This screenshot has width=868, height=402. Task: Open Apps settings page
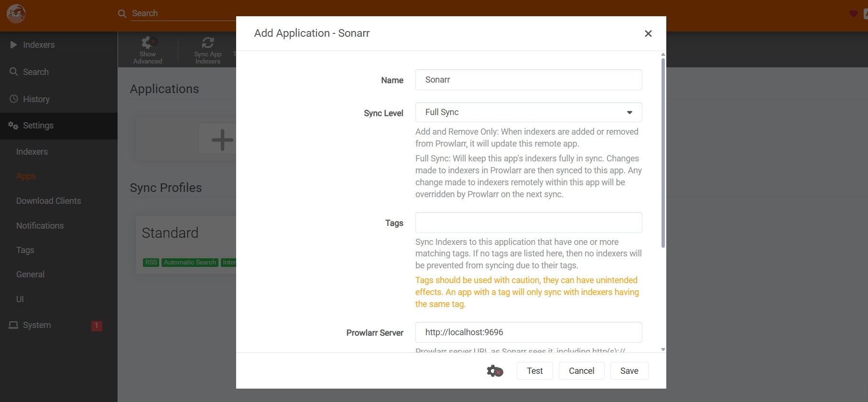pos(26,176)
